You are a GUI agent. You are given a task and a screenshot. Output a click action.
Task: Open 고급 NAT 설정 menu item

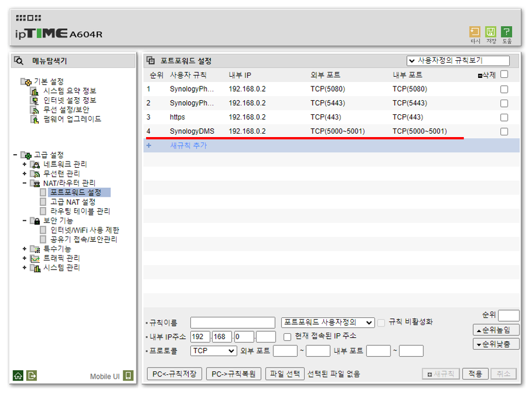(73, 202)
